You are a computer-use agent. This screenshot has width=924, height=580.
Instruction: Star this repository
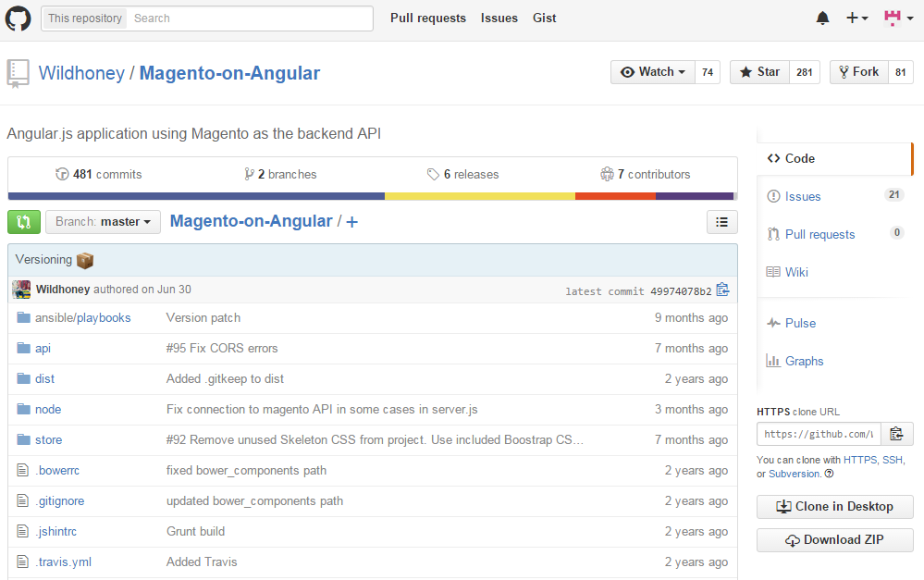pyautogui.click(x=759, y=72)
